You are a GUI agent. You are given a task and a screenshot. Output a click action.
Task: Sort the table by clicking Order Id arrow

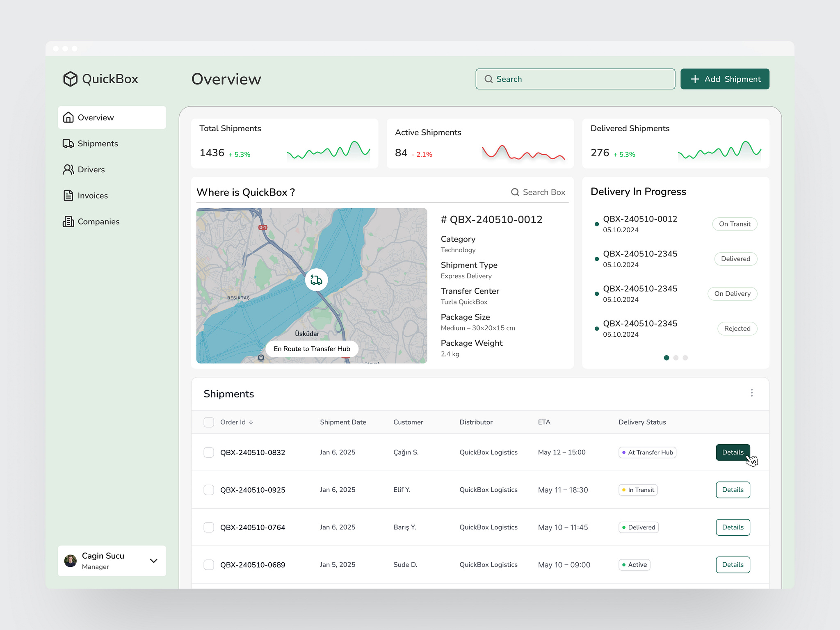251,422
